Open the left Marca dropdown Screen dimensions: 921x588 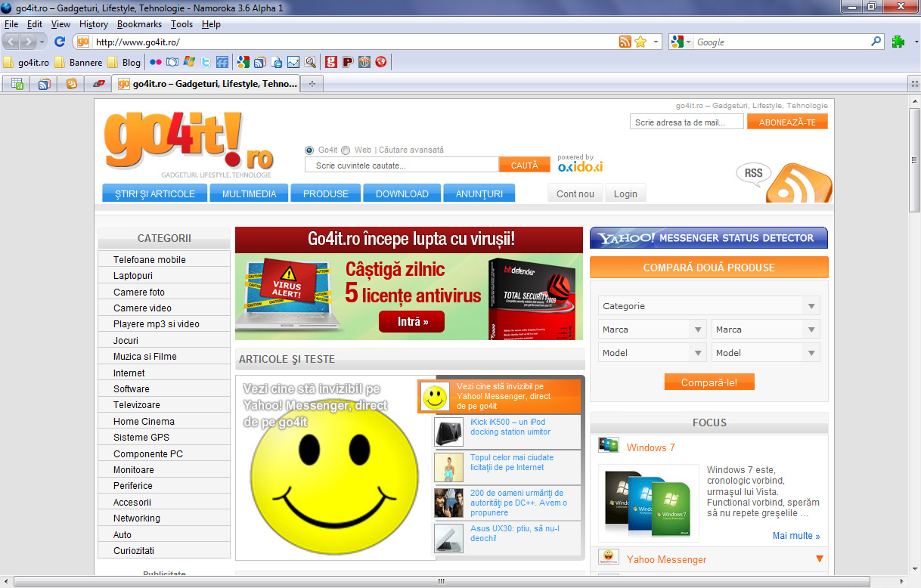653,330
